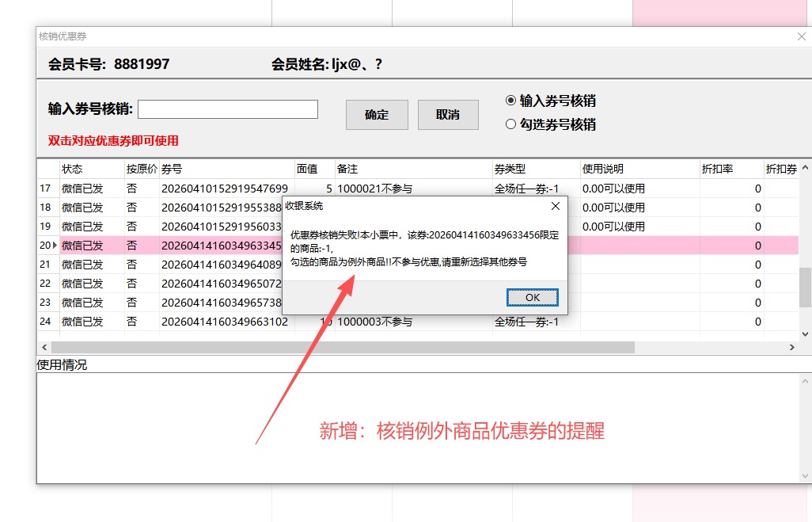Select the 勾选券号核销 radio option
This screenshot has height=522, width=812.
tap(510, 124)
